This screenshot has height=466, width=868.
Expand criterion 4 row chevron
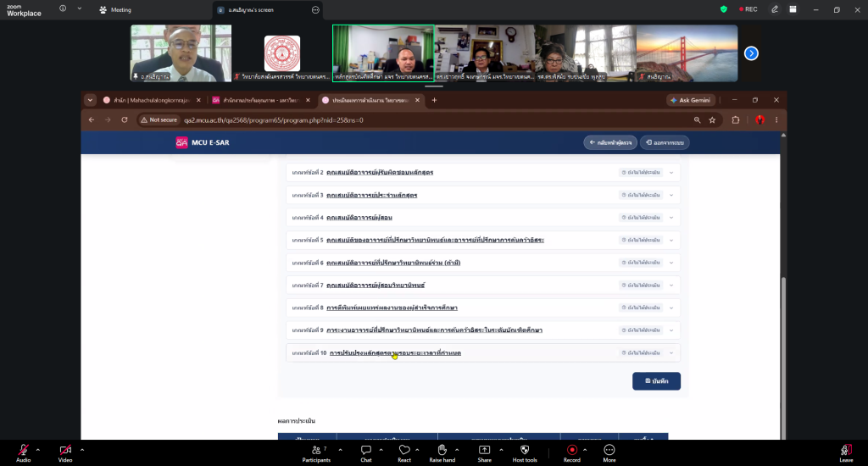[671, 218]
